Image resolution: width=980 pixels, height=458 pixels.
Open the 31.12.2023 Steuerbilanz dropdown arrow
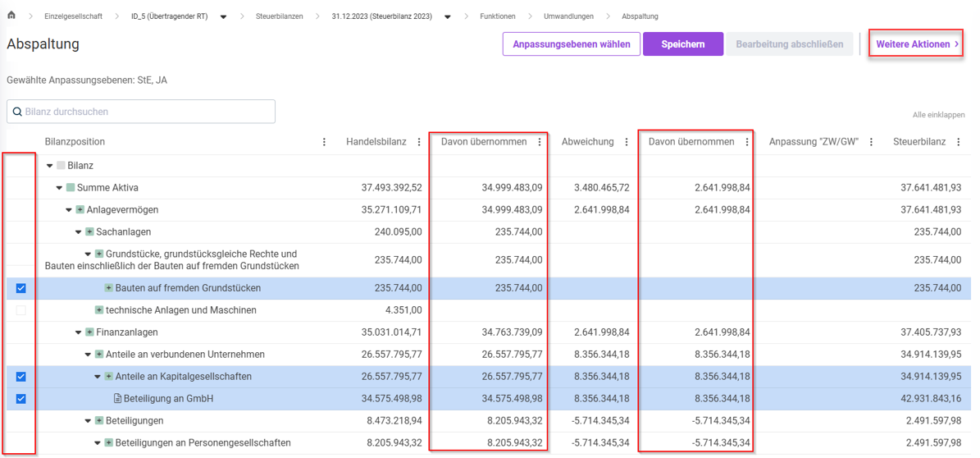[x=448, y=16]
